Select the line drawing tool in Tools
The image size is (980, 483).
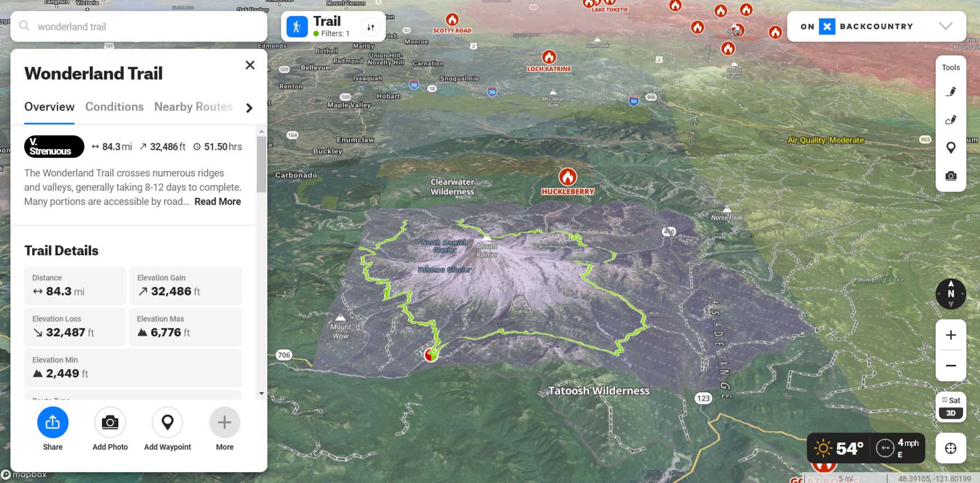[x=951, y=92]
